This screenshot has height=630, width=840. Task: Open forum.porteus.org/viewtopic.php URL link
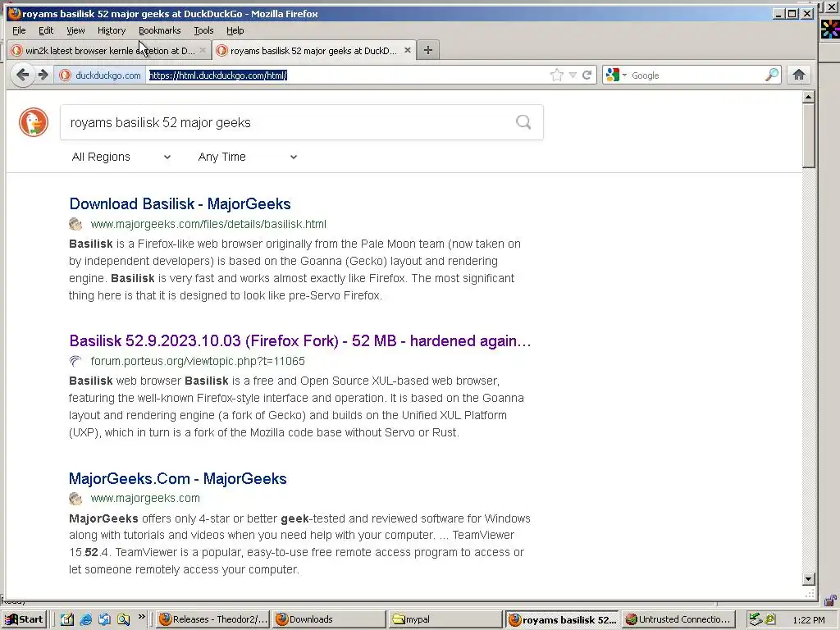pyautogui.click(x=198, y=361)
